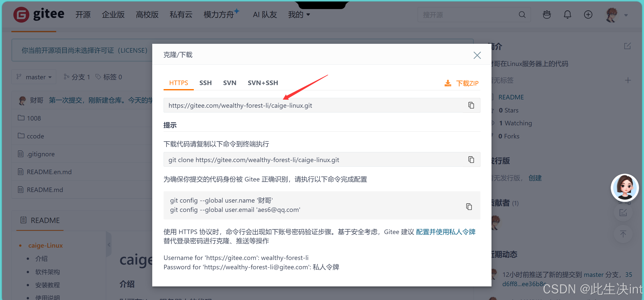This screenshot has height=300, width=644.
Task: Open the user avatar dropdown arrow
Action: 626,15
